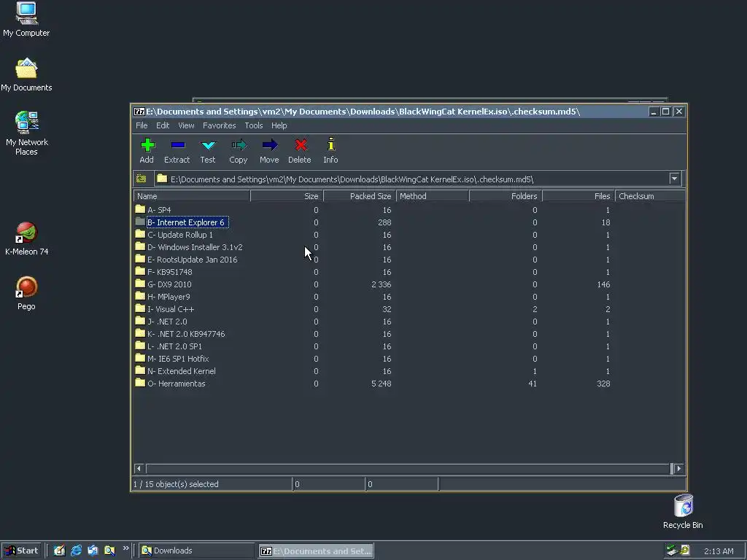The image size is (747, 560).
Task: Click the Add toolbar button
Action: [147, 150]
